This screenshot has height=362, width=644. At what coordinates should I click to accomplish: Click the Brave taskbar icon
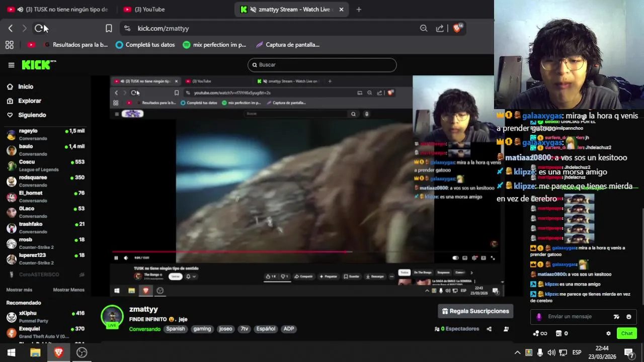click(x=58, y=353)
